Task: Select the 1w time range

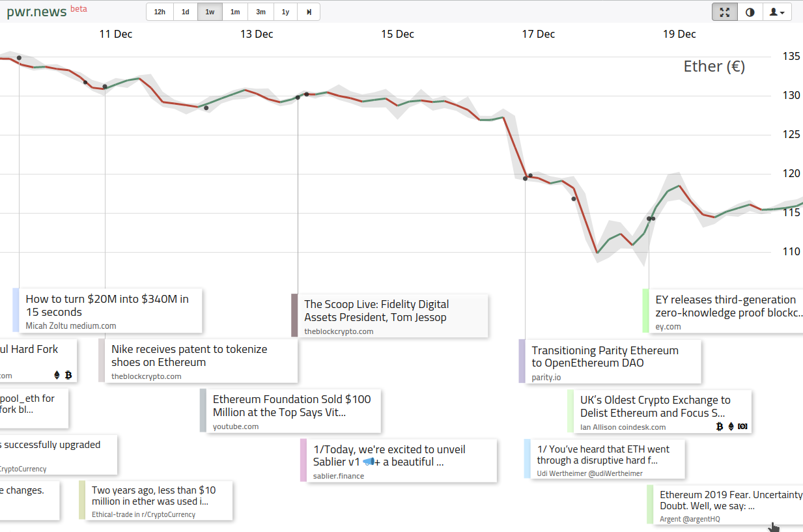Action: 210,12
